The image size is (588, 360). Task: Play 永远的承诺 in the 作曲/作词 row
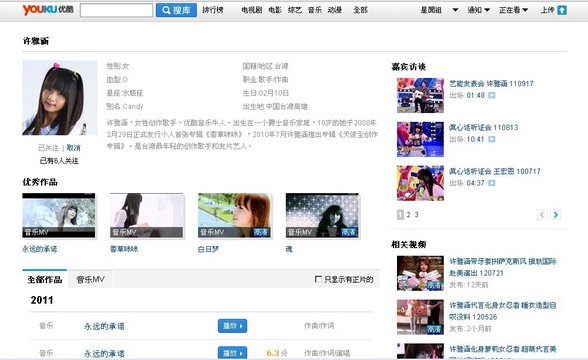[x=232, y=326]
